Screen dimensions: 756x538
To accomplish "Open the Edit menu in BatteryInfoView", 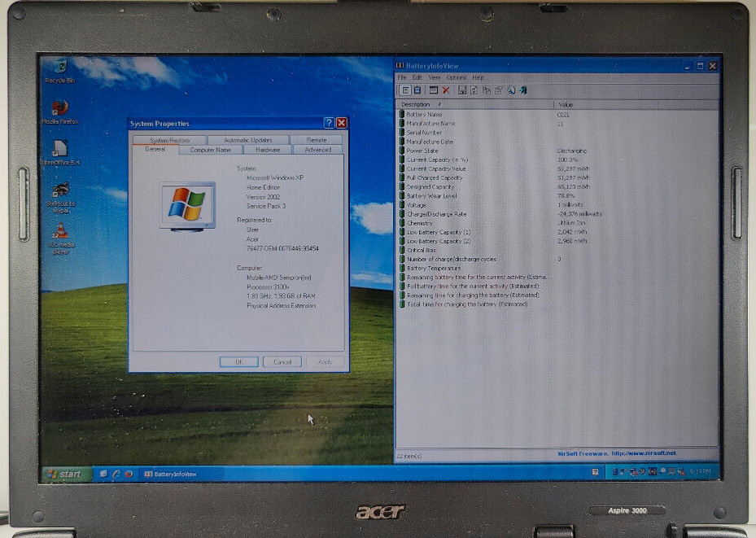I will coord(417,77).
